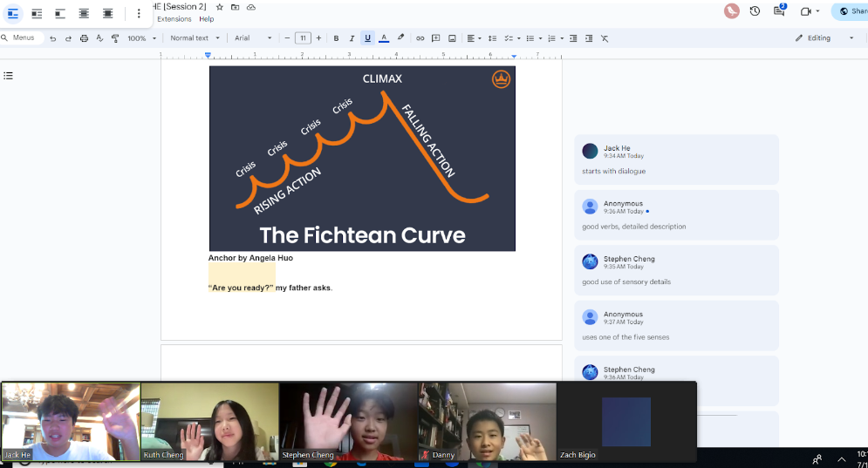Open line and paragraph spacing options
868x468 pixels.
(x=492, y=38)
